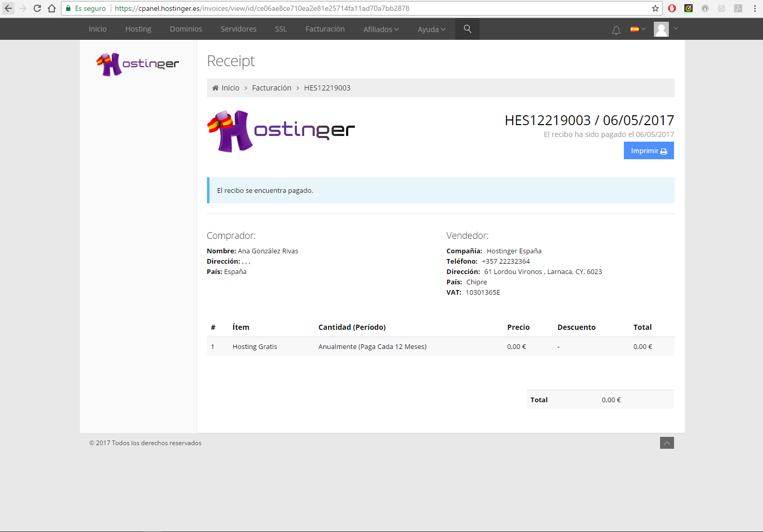This screenshot has width=763, height=532.
Task: Open the PDF extension icon
Action: pos(738,8)
